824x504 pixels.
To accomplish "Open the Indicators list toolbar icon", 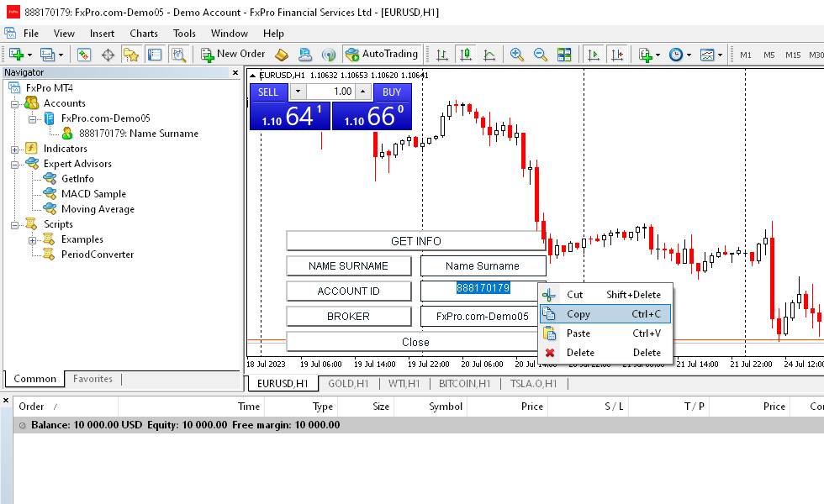I will coord(646,55).
